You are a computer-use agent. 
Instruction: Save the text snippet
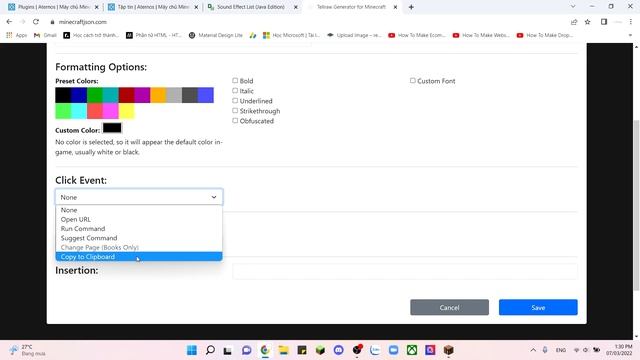click(x=538, y=307)
